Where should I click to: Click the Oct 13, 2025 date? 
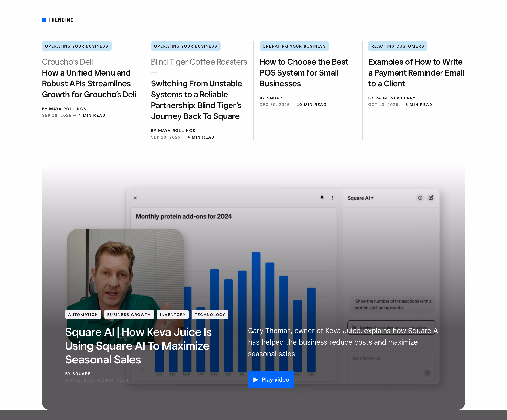point(383,105)
